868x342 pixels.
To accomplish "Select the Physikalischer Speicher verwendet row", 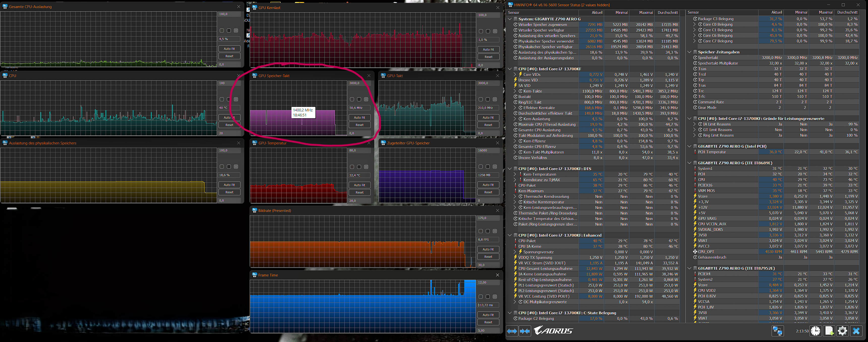I will (596, 41).
